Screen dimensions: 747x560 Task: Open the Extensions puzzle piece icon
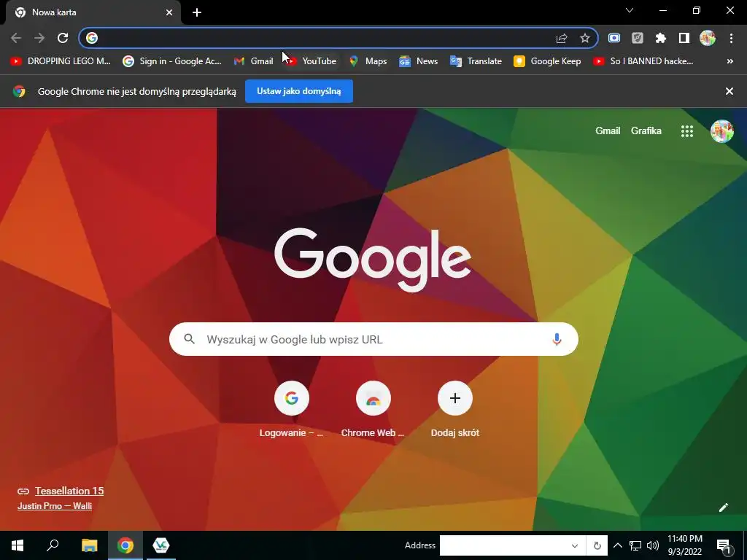661,38
